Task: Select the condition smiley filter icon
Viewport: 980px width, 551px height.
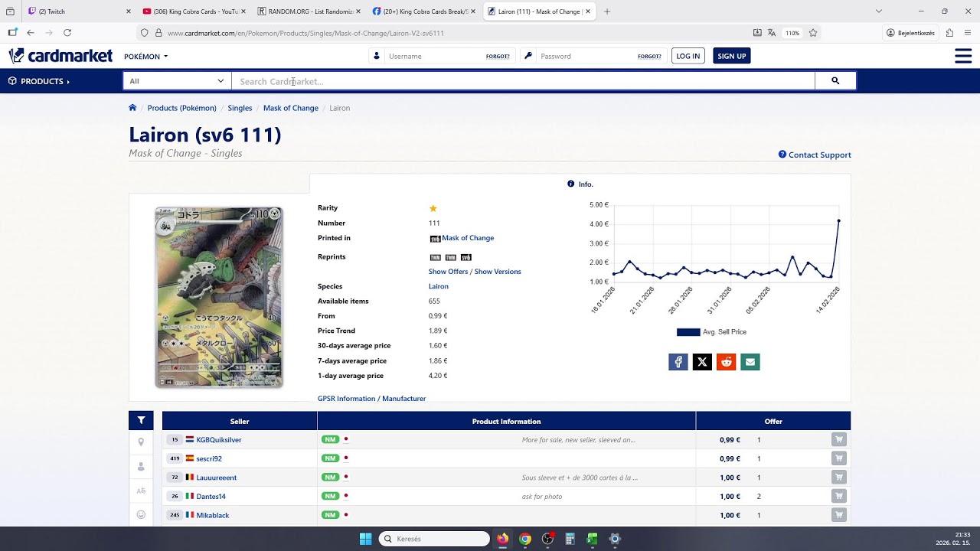Action: point(141,515)
